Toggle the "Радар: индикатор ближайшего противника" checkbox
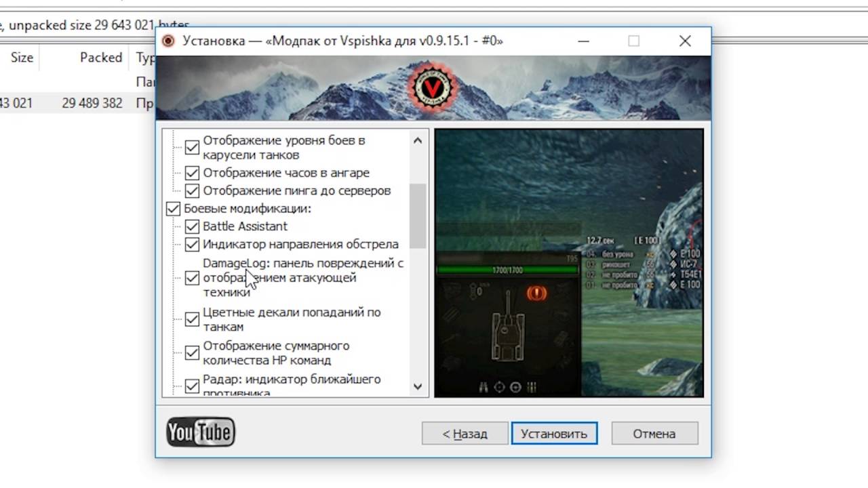Image resolution: width=868 pixels, height=488 pixels. 192,386
